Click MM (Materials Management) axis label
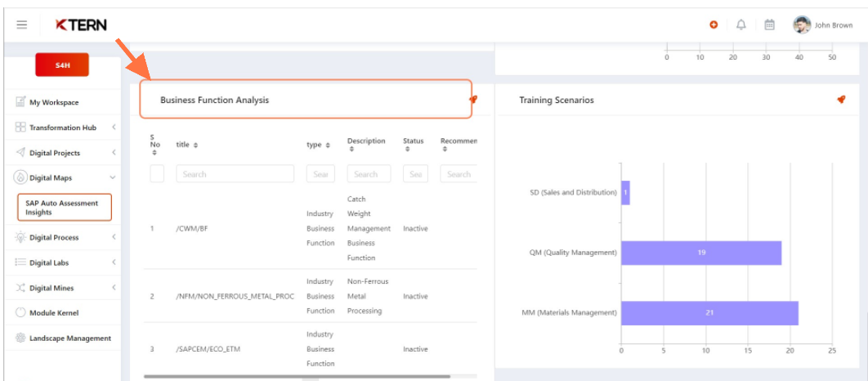The image size is (868, 381). [x=569, y=313]
